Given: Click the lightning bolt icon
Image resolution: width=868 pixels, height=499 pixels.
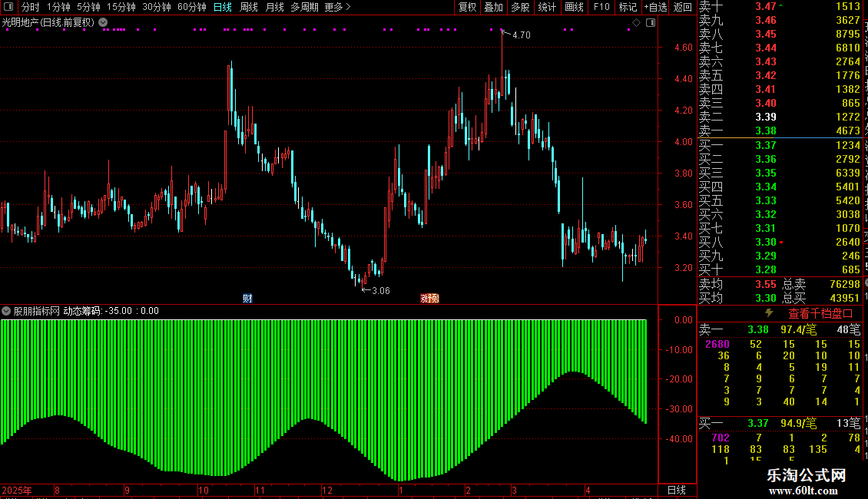Looking at the screenshot, I should tap(770, 313).
